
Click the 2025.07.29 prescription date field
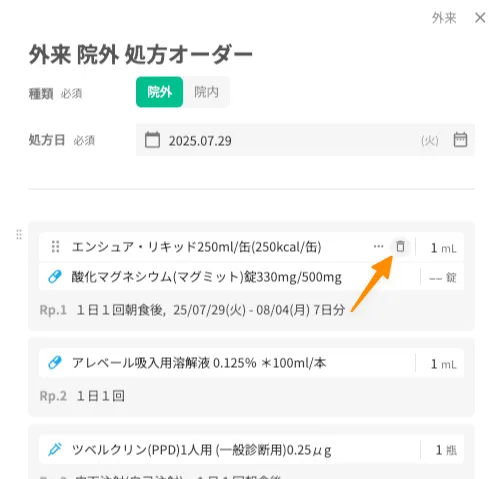(305, 140)
